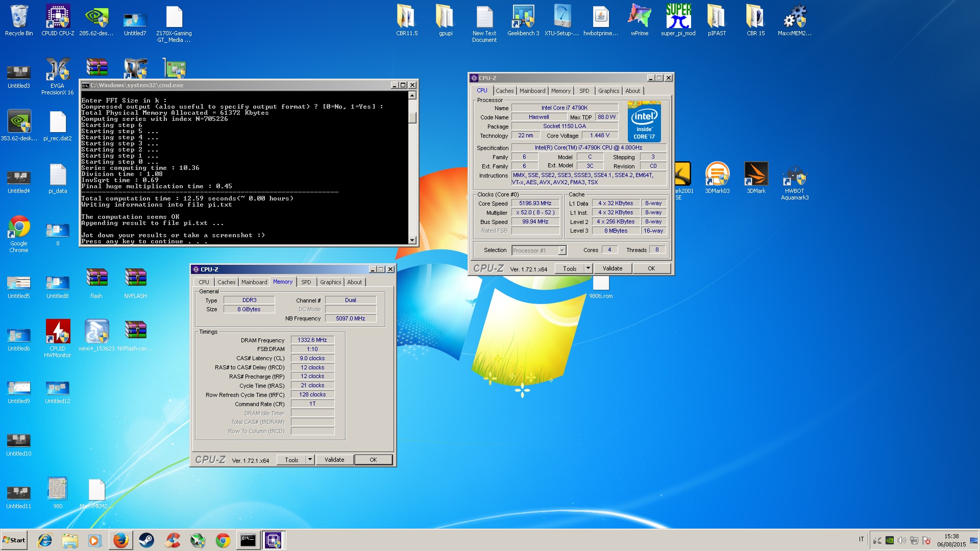Open Firefox from the taskbar

point(121,540)
